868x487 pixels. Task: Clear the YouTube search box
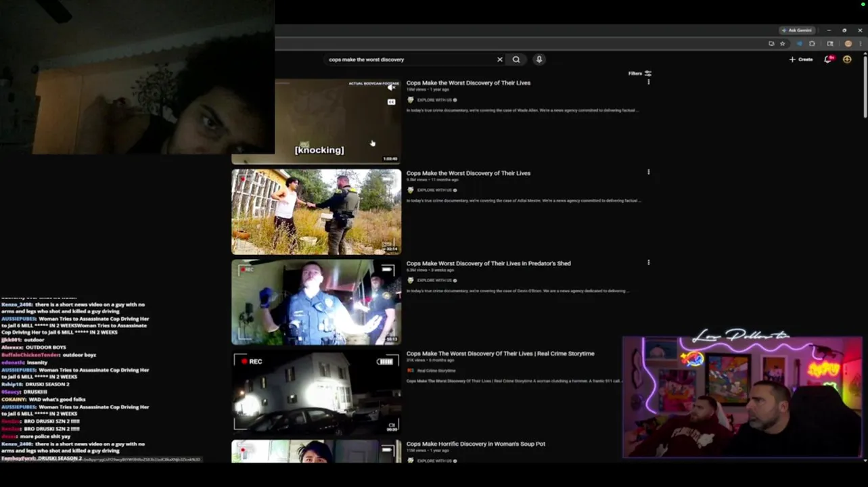[500, 60]
